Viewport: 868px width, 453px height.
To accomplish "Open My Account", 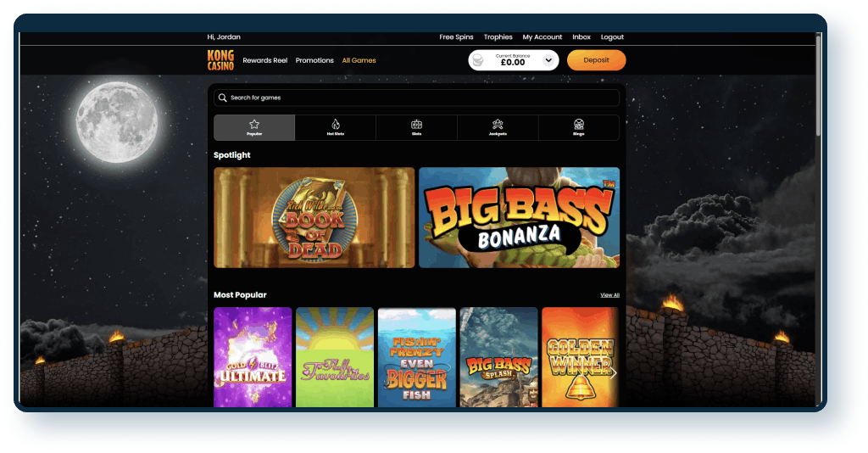I will [x=542, y=37].
